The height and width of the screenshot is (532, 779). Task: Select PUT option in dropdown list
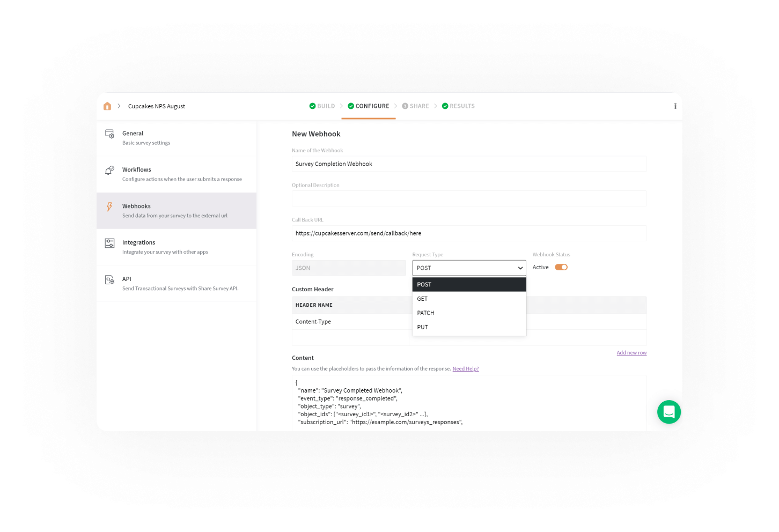423,327
